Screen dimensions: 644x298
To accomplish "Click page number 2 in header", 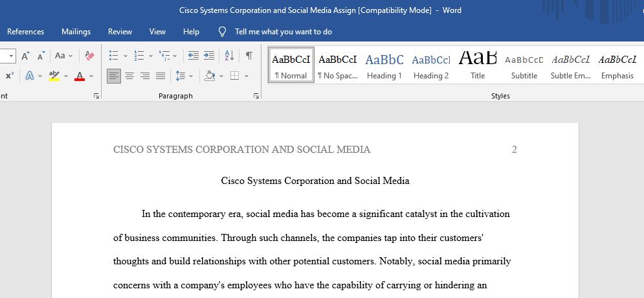I will tap(514, 150).
